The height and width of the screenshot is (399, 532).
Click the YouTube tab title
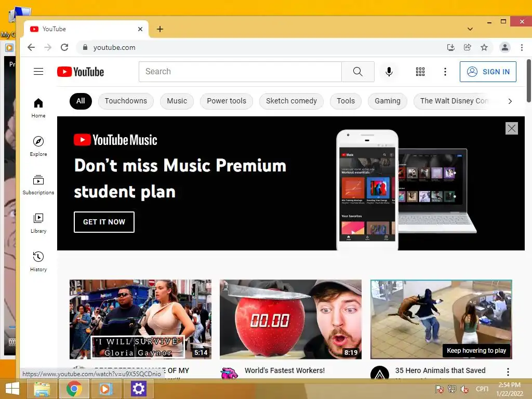(54, 29)
